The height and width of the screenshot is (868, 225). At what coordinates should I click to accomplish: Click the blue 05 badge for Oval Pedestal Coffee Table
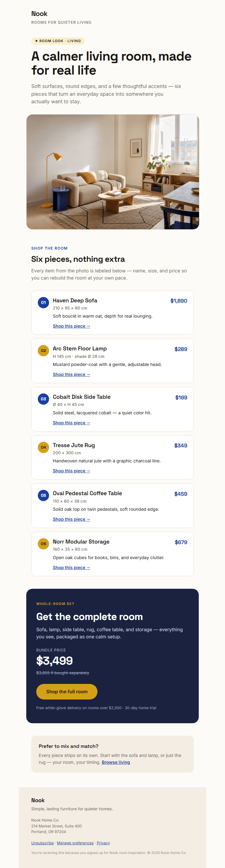tap(43, 495)
